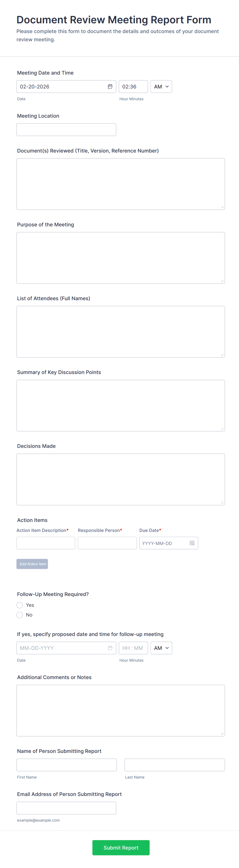
Task: Open AM/PM dropdown for follow-up meeting time
Action: (x=161, y=648)
